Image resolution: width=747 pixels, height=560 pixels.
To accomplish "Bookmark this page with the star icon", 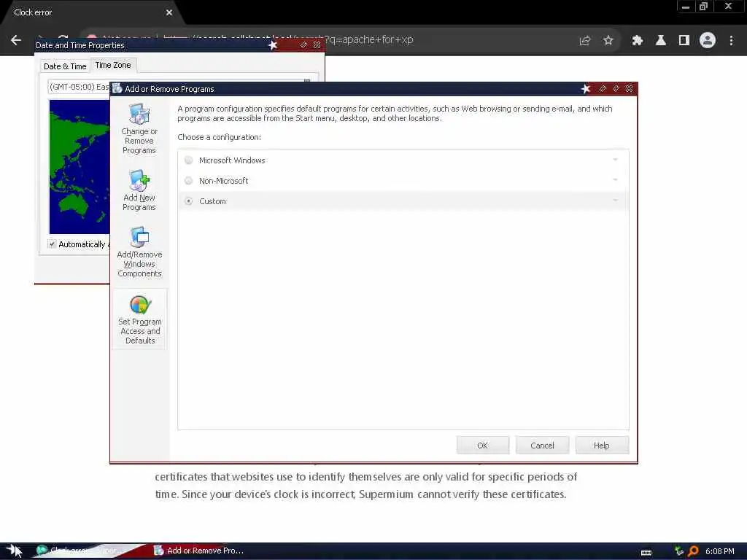I will 608,41.
